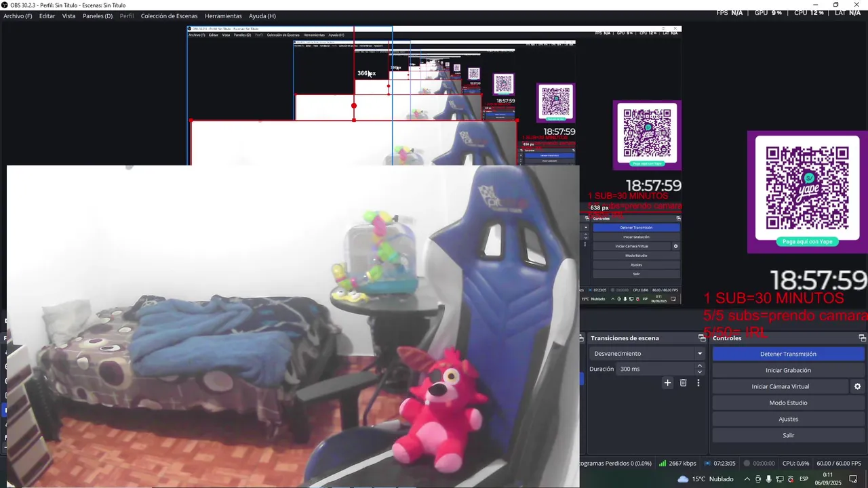Enable Modo Estudio

788,403
